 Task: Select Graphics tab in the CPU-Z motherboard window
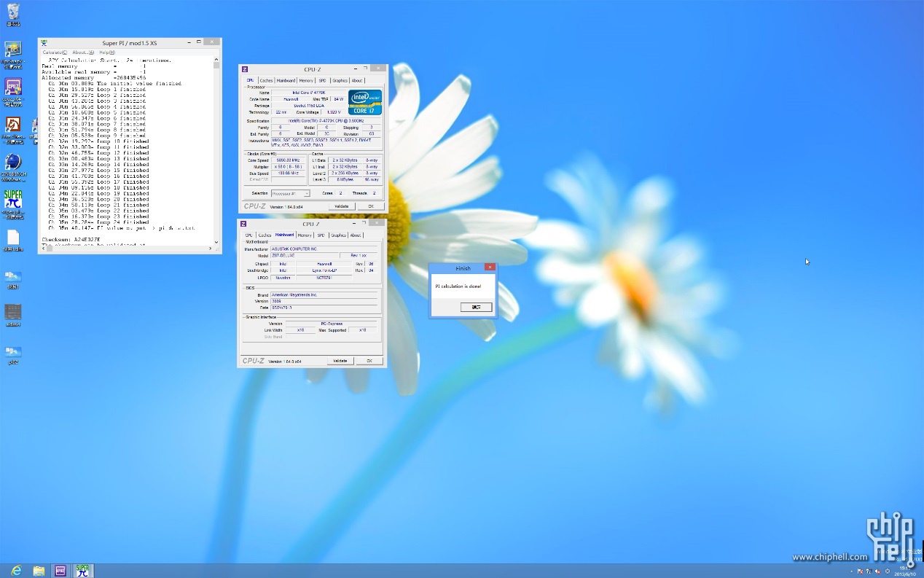338,235
